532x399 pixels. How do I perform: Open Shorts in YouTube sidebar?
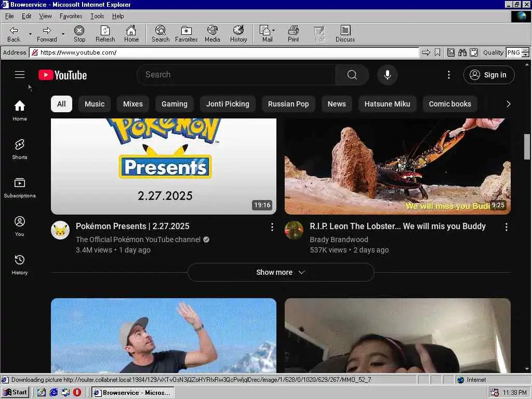point(20,149)
